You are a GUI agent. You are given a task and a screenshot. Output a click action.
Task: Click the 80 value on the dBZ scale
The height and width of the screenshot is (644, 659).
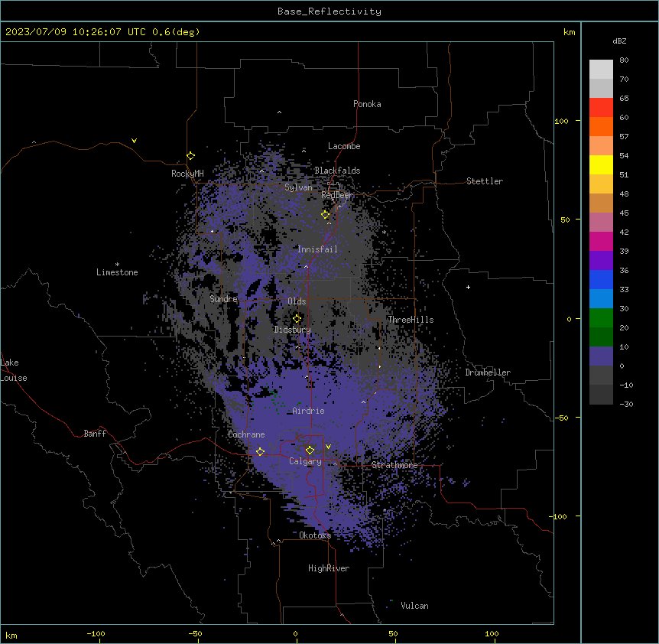pos(624,60)
